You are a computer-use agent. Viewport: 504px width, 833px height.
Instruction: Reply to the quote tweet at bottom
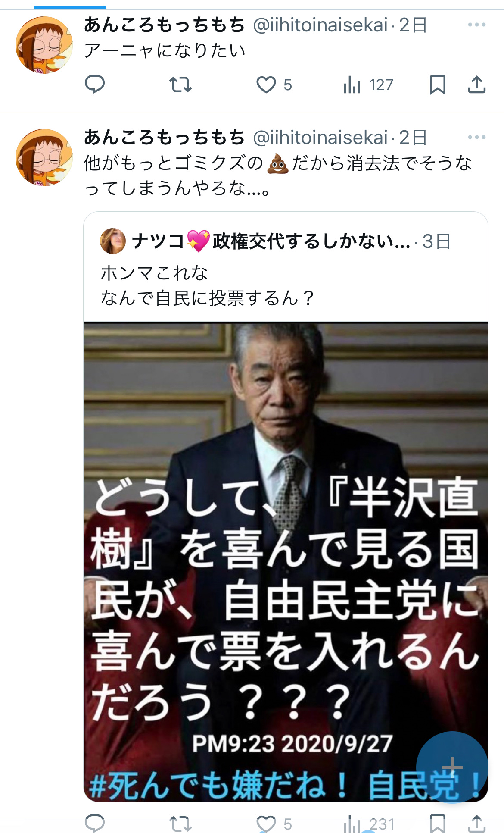(95, 823)
